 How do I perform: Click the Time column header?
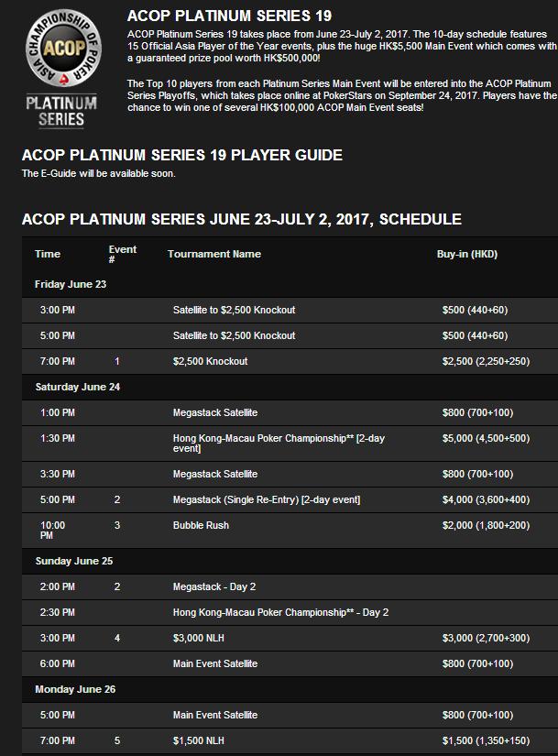pyautogui.click(x=48, y=254)
